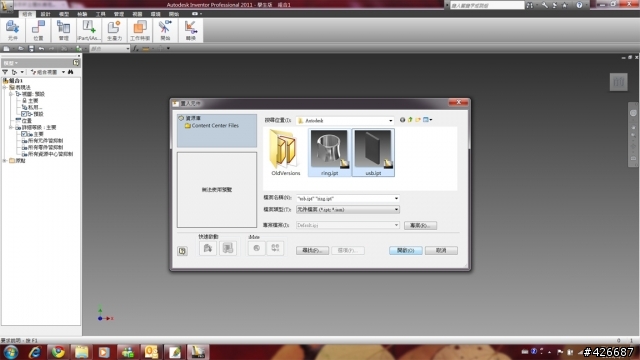640x360 pixels.
Task: Open Internet Explorer from the taskbar
Action: (35, 352)
